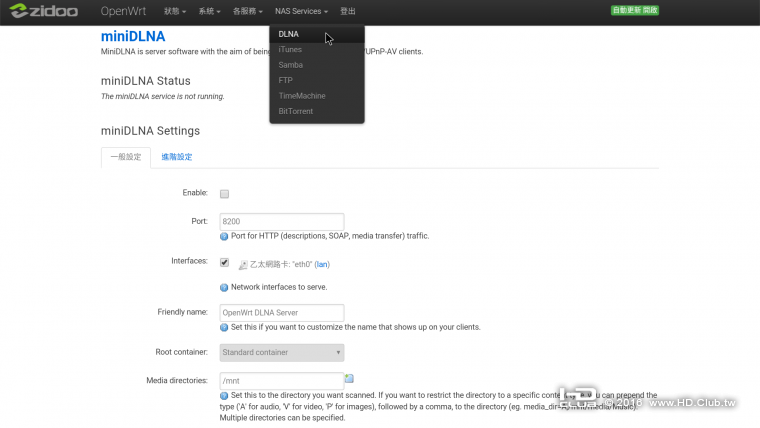Add another media directory entry
Viewport: 760px width, 428px height.
(349, 378)
